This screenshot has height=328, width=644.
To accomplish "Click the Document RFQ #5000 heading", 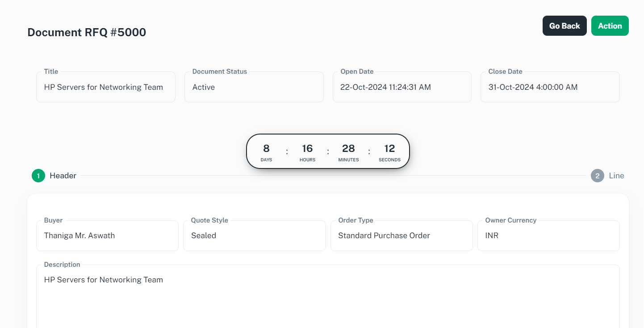I will pos(87,32).
